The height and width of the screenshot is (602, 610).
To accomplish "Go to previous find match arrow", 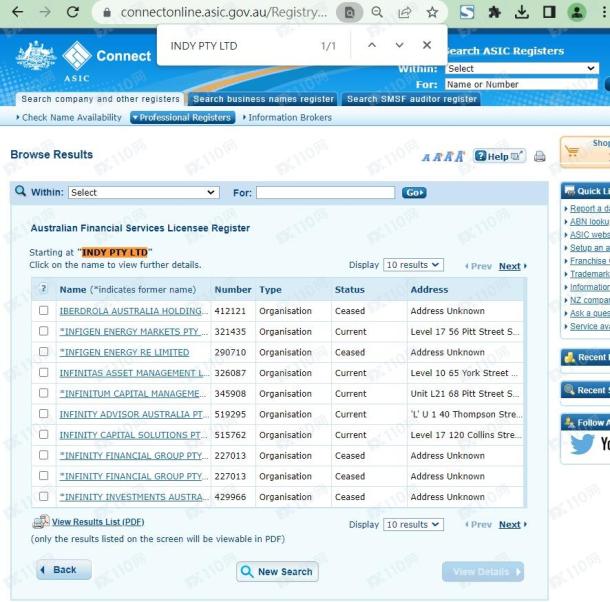I will pyautogui.click(x=372, y=45).
